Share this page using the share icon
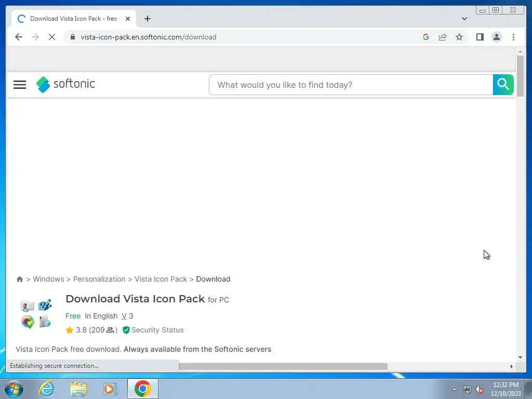 click(x=443, y=37)
